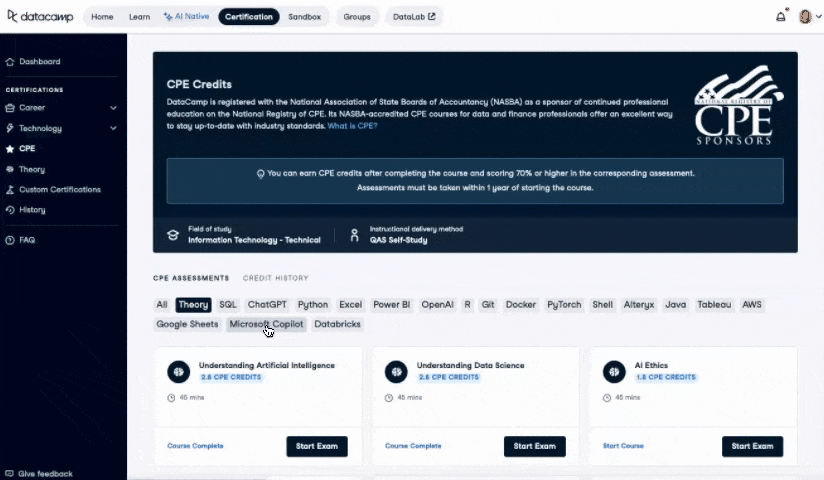Open the FAQ help icon
The height and width of the screenshot is (480, 824).
point(10,240)
